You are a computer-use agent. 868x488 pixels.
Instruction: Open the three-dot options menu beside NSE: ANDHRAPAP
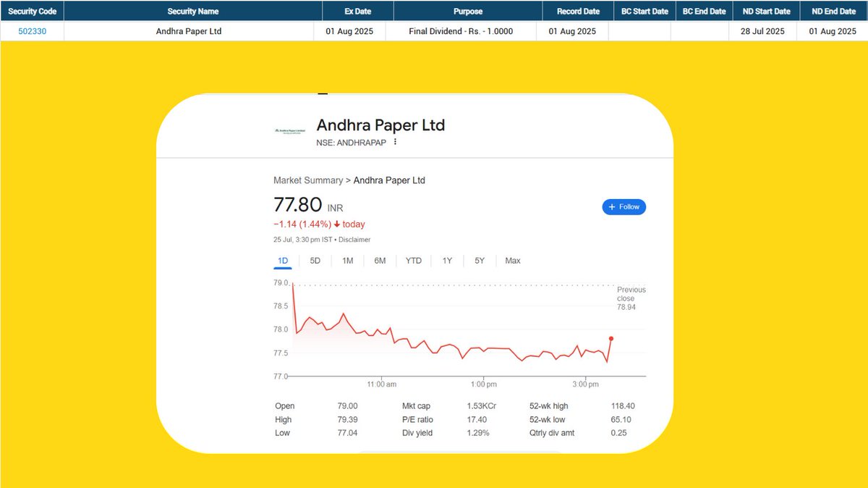394,142
